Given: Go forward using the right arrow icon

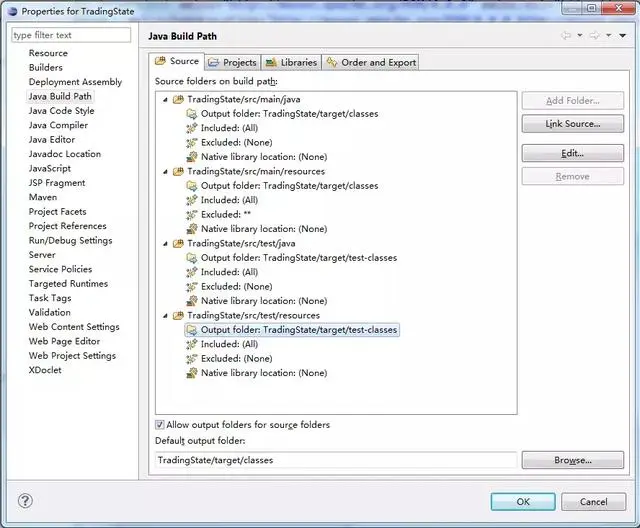Looking at the screenshot, I should tap(594, 35).
